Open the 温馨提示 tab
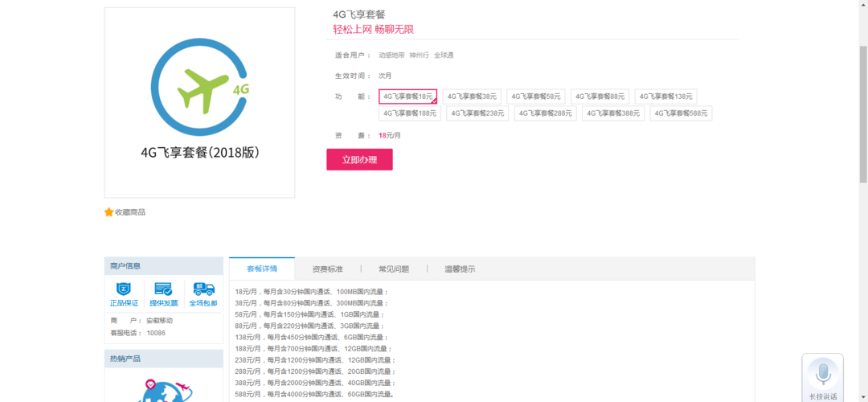 click(460, 269)
